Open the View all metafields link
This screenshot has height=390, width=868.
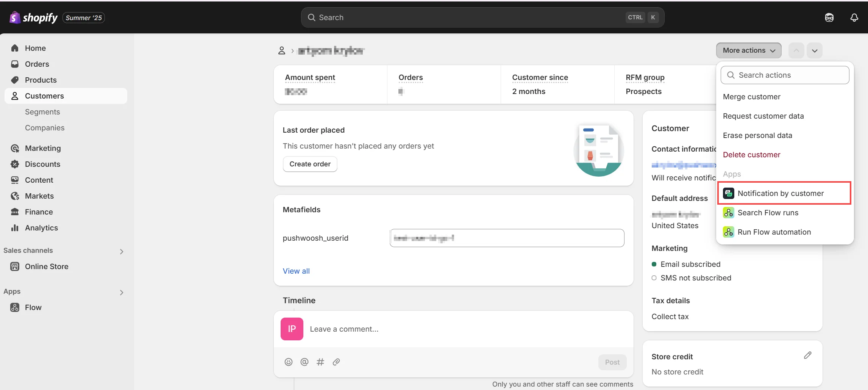296,271
